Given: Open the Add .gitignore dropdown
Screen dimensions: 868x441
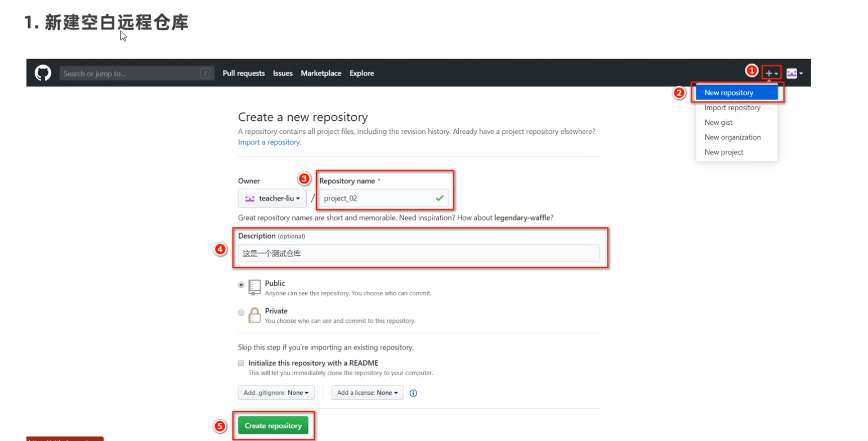Looking at the screenshot, I should pos(276,393).
